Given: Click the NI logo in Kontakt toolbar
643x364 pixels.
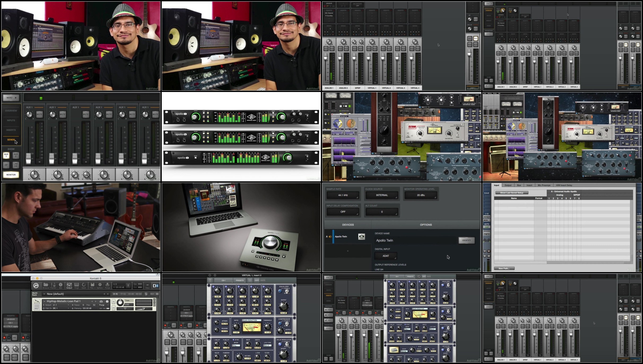Looking at the screenshot, I should tap(156, 286).
